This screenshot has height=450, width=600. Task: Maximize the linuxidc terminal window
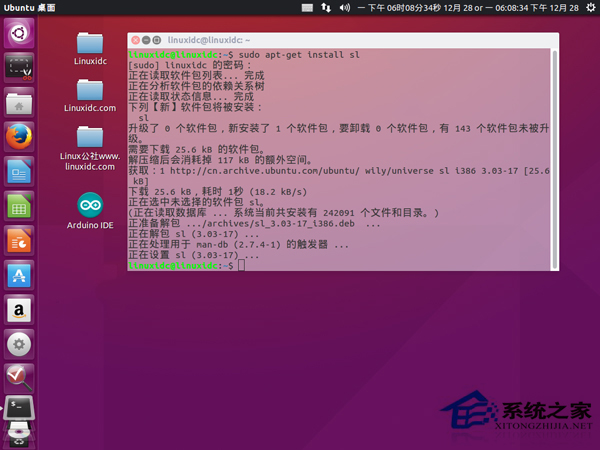pos(157,40)
